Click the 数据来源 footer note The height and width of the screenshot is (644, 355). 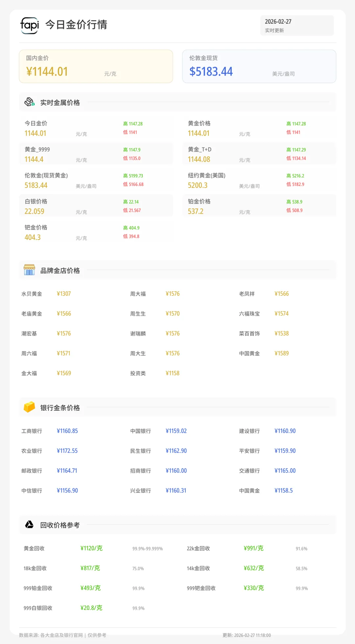62,635
